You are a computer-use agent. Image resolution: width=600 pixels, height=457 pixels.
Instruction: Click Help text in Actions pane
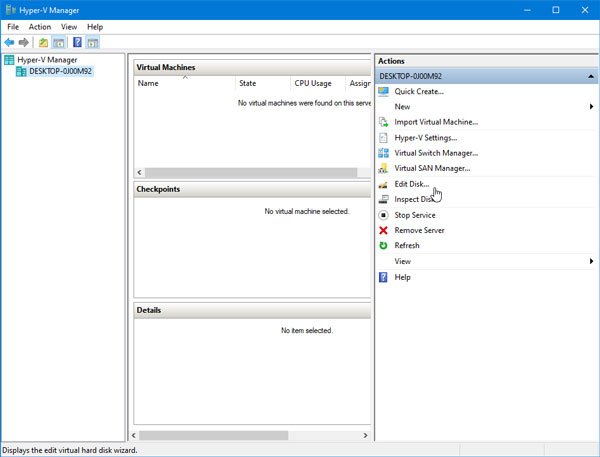coord(402,277)
